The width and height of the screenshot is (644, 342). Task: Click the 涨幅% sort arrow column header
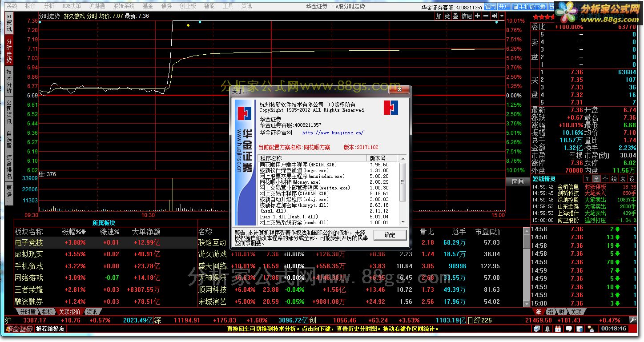point(73,232)
